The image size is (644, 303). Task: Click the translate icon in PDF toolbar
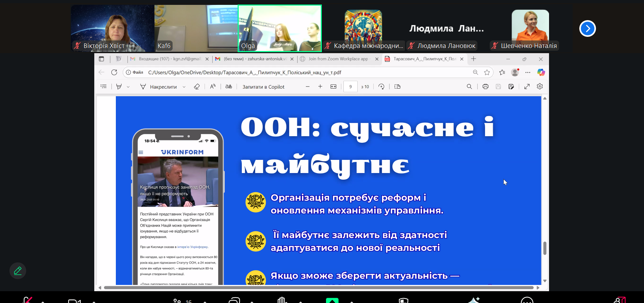tap(229, 87)
